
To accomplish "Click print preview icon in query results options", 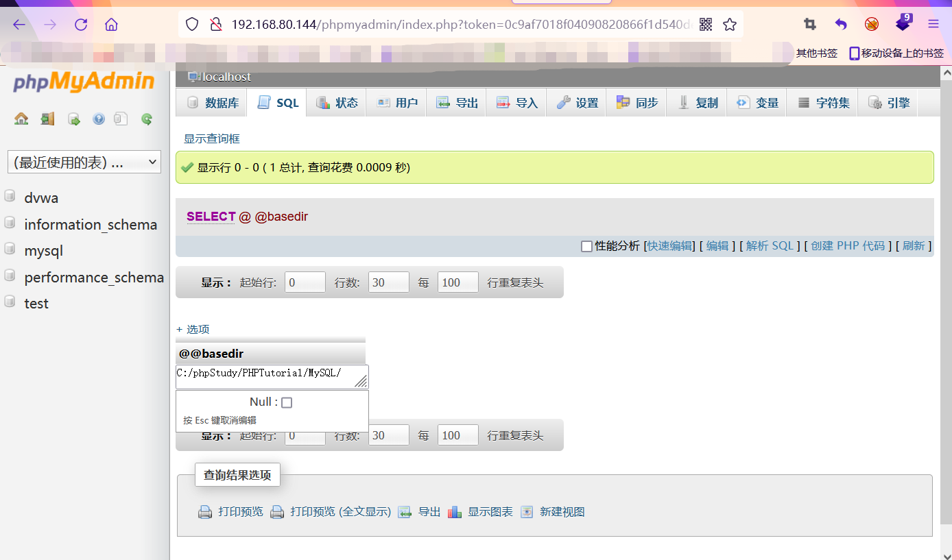I will (x=205, y=512).
